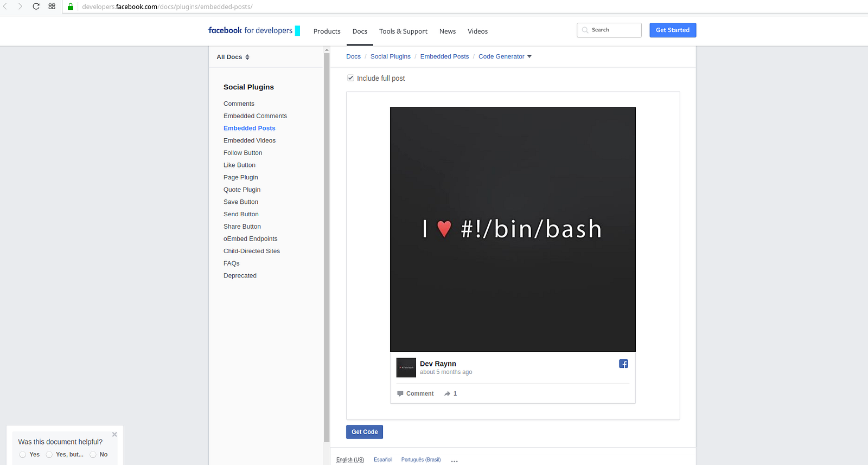Image resolution: width=868 pixels, height=465 pixels.
Task: Open the Tools & Support menu
Action: click(403, 31)
